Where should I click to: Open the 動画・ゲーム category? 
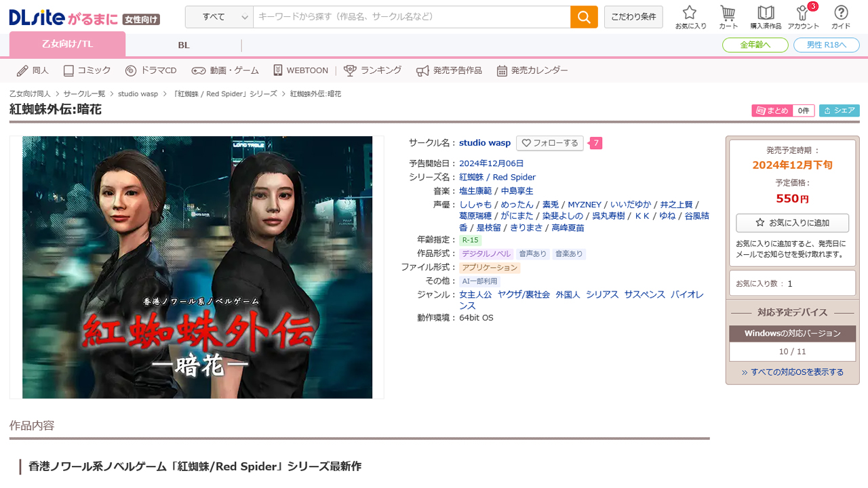[x=225, y=70]
